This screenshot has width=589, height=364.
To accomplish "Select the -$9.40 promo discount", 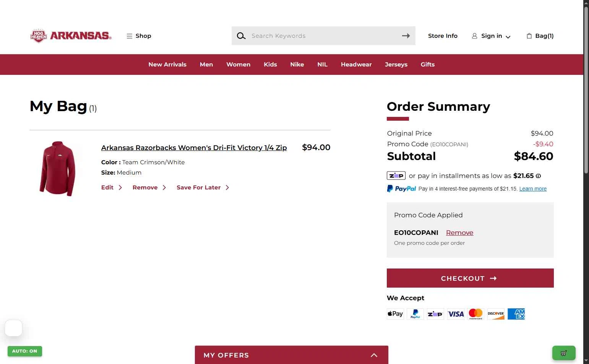I will [x=543, y=144].
